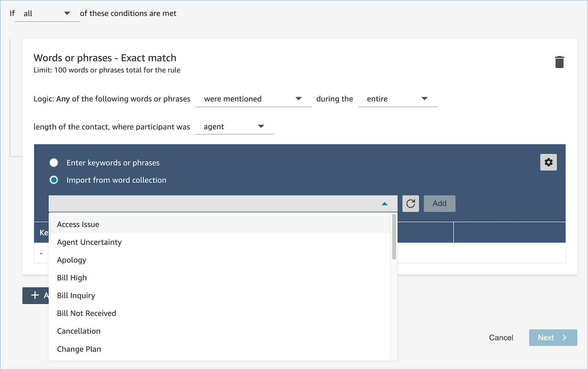
Task: Open the keyword settings gear
Action: 548,162
